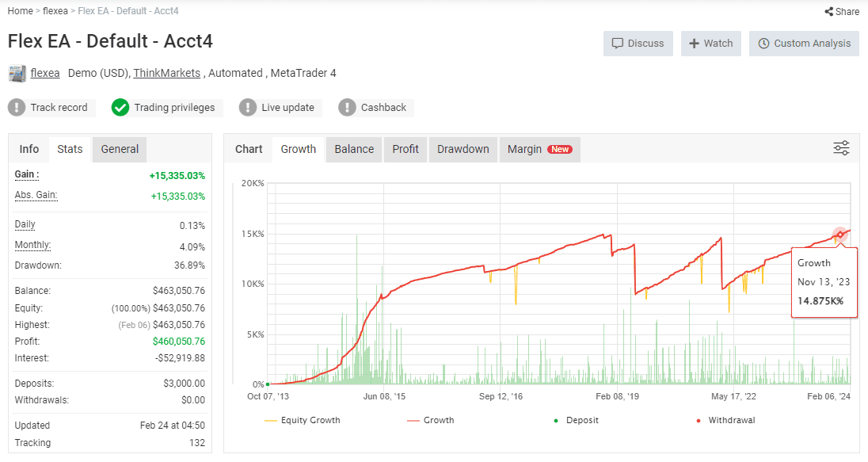This screenshot has height=462, width=868.
Task: Open the General stats tab
Action: 120,149
